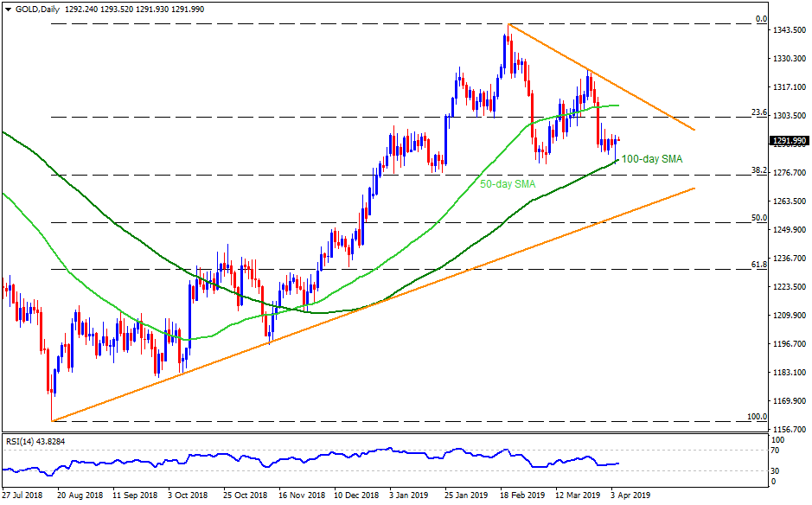This screenshot has height=505, width=812.
Task: Click the 50.0 Fibonacci level label
Action: pos(758,218)
